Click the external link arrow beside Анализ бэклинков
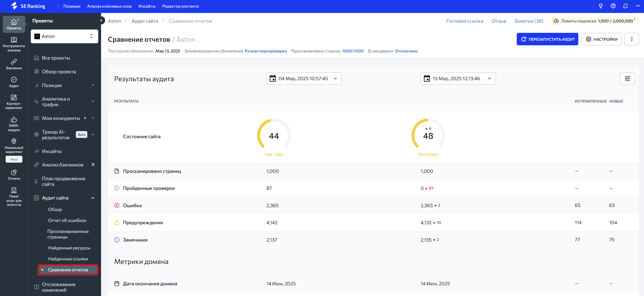The image size is (644, 296). pos(93,165)
